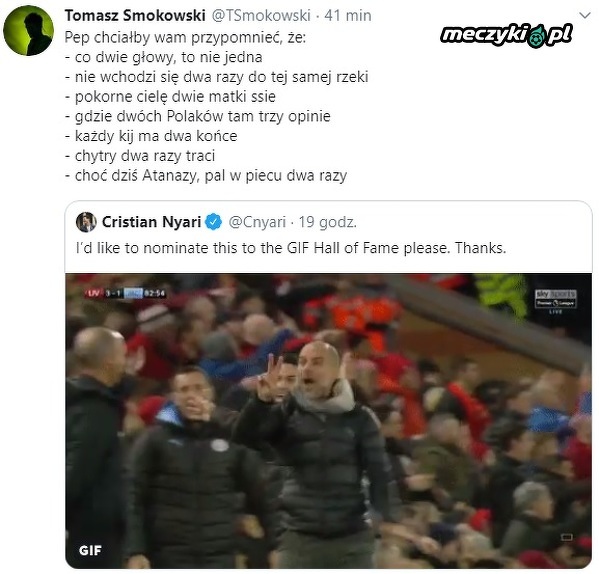Click the Sky Sports logo in GIF

[556, 301]
